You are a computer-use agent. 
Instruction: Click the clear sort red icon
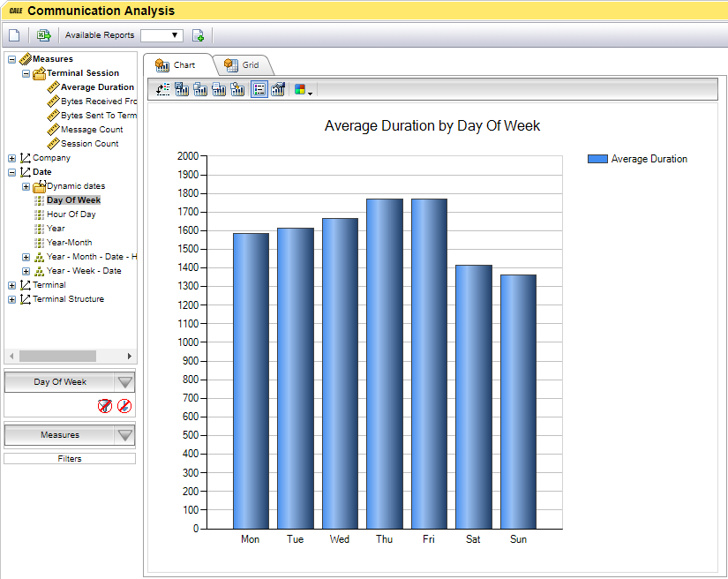click(x=124, y=406)
